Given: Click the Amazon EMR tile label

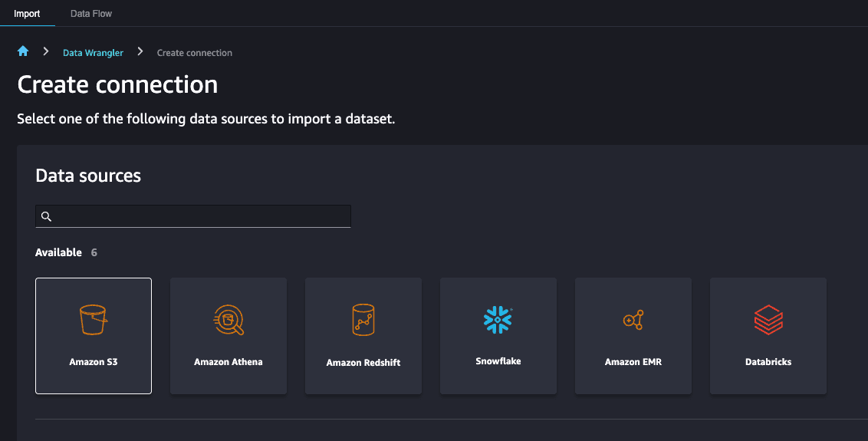Looking at the screenshot, I should pos(633,362).
